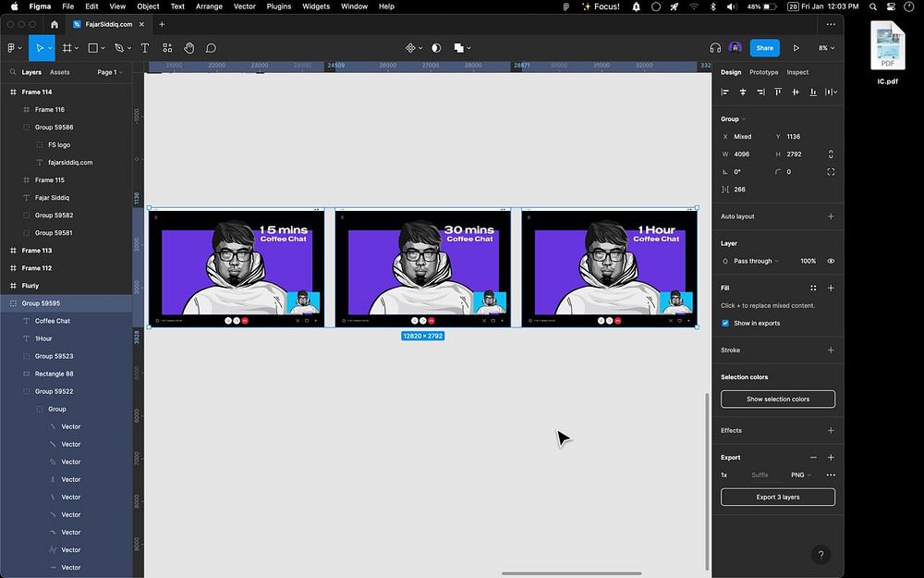
Task: Click Show selection colors button
Action: pos(778,400)
